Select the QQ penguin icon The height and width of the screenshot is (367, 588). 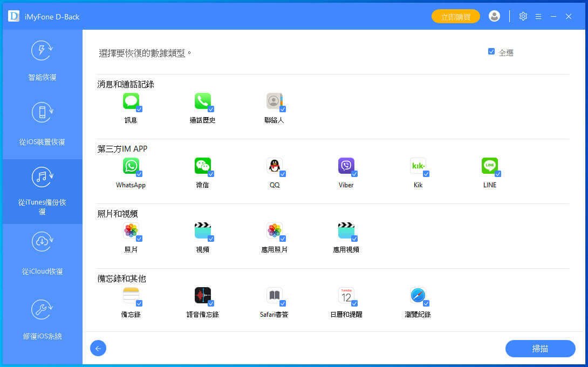pyautogui.click(x=274, y=166)
